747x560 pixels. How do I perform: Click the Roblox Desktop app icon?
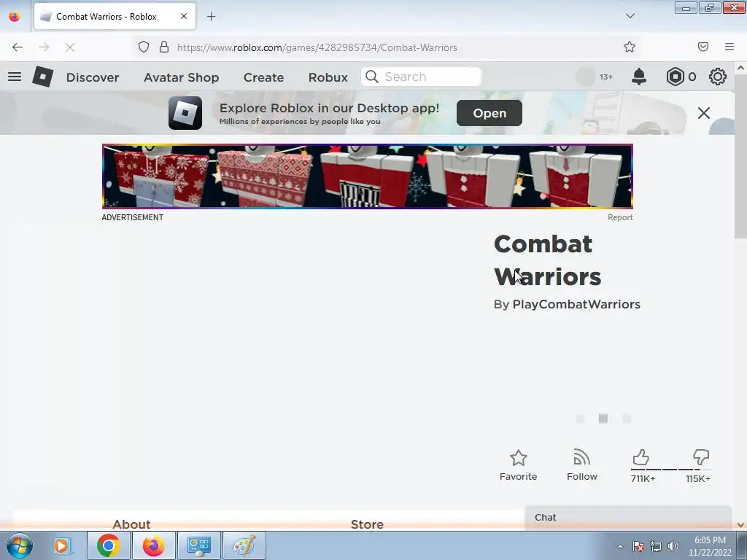click(x=185, y=113)
